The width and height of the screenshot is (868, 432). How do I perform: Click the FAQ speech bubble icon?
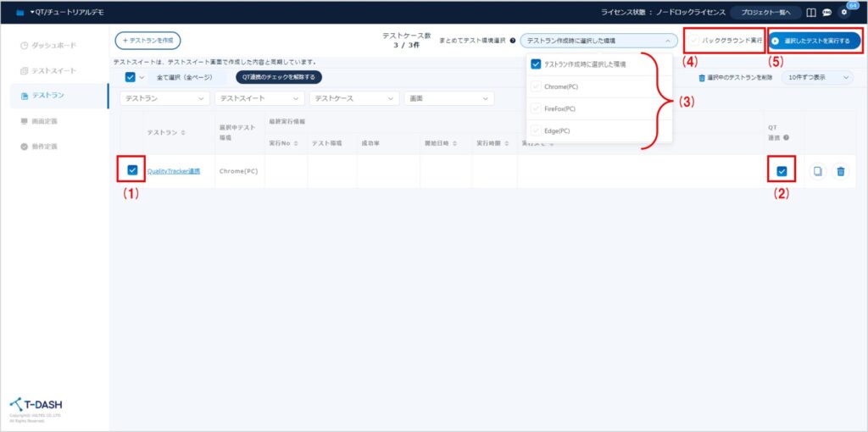pyautogui.click(x=826, y=13)
